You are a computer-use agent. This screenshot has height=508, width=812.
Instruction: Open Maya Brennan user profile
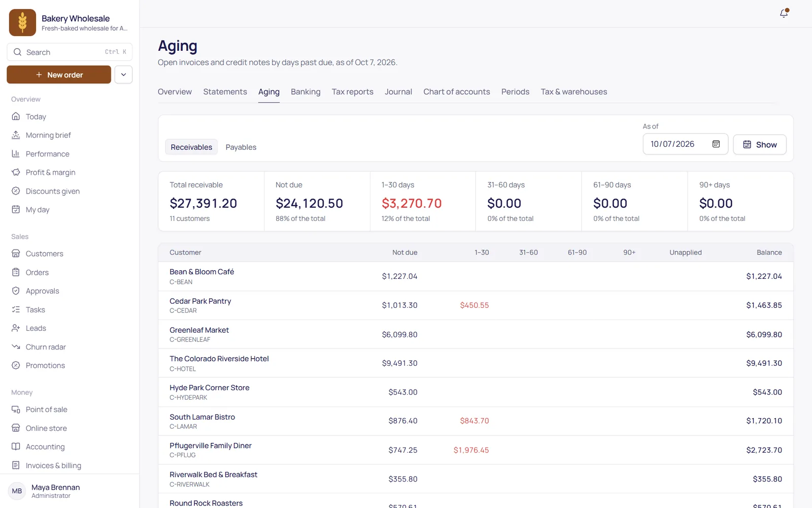tap(70, 491)
